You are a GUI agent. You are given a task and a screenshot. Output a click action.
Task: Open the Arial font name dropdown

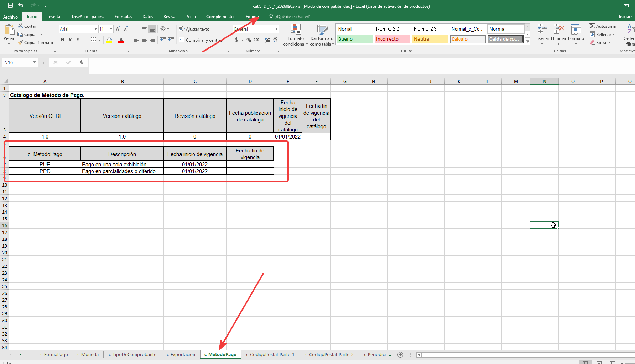[95, 29]
